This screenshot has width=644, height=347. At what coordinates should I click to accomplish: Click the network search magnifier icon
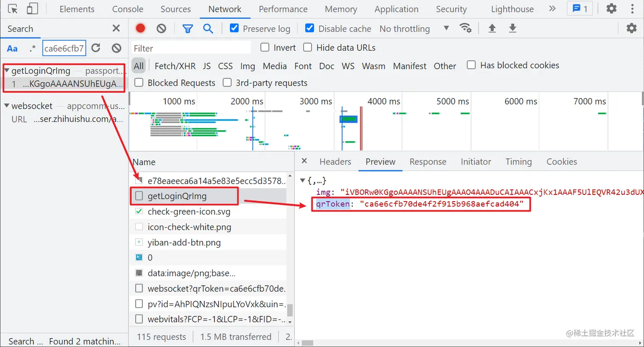tap(208, 29)
